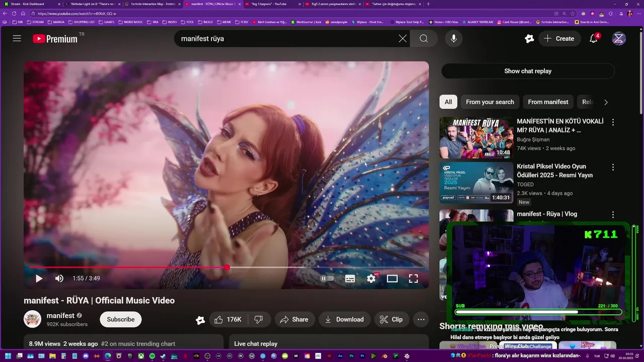The width and height of the screenshot is (644, 362).
Task: Like the video showing 176K likes
Action: click(x=228, y=320)
